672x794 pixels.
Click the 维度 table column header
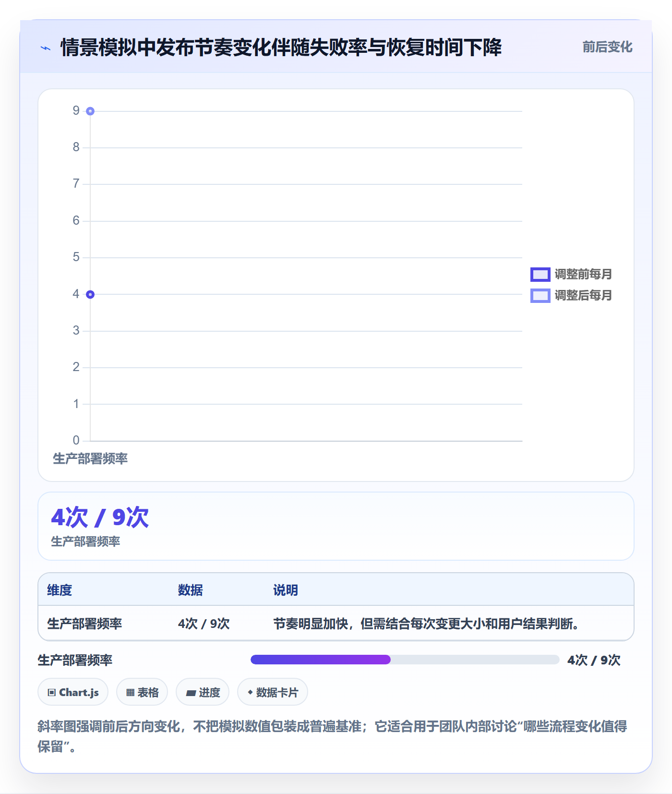60,590
